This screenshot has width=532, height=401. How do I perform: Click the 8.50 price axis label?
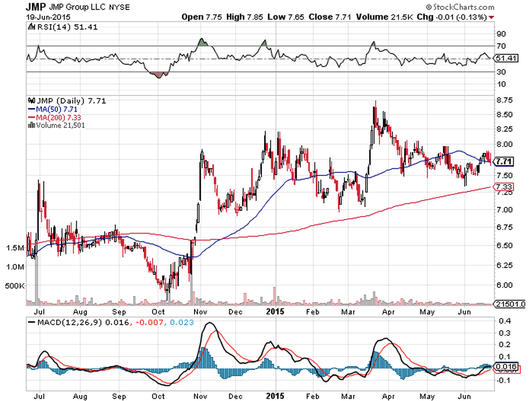(x=505, y=114)
